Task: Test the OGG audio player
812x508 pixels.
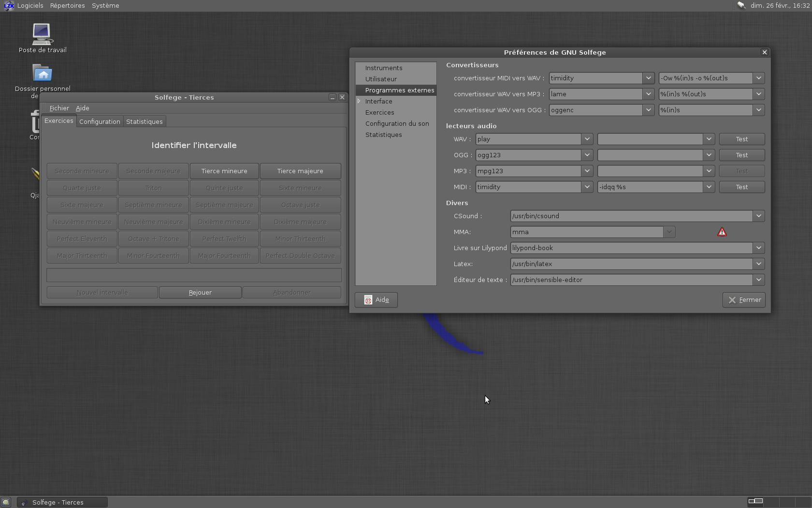Action: [742, 155]
